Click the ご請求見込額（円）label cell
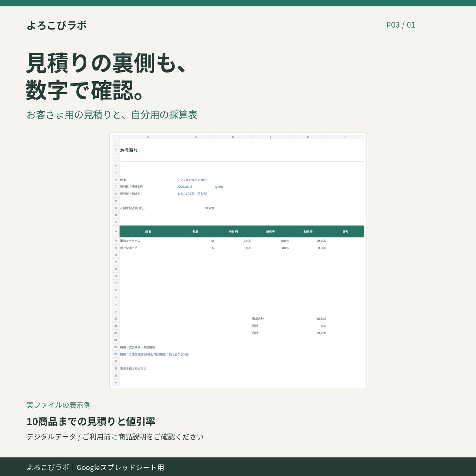The height and width of the screenshot is (476, 476). (x=132, y=208)
